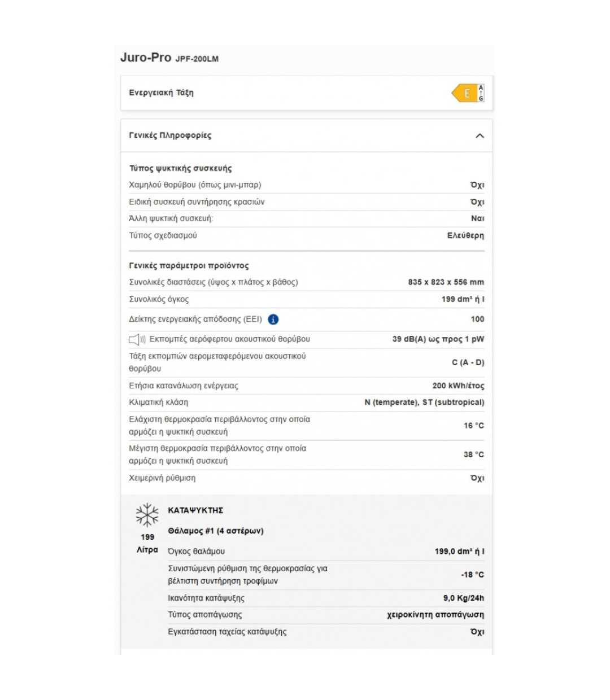This screenshot has width=610, height=700.
Task: Click the 835 x 823 x 556 mm value
Action: click(x=446, y=282)
